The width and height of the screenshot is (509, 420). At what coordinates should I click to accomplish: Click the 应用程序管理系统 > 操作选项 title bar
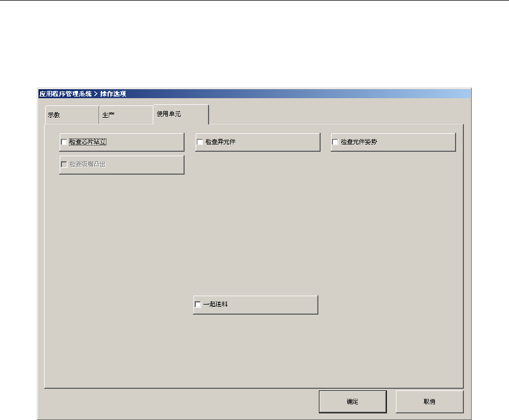coord(254,94)
